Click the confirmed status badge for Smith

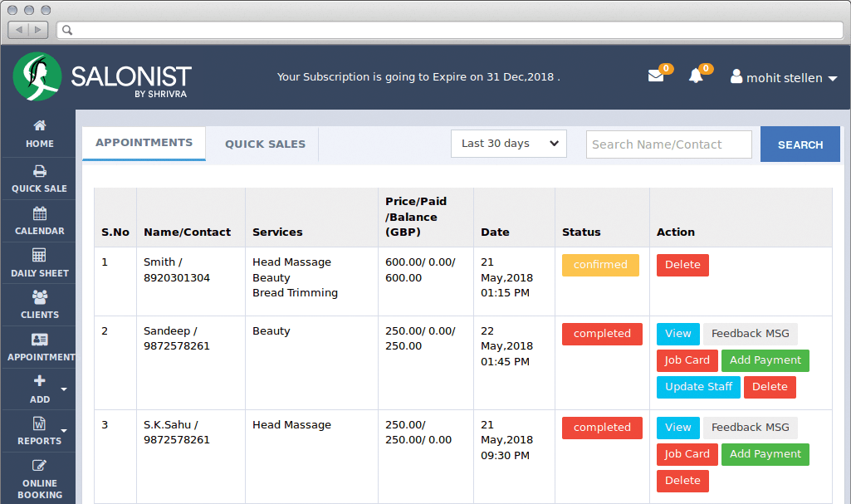pyautogui.click(x=600, y=266)
